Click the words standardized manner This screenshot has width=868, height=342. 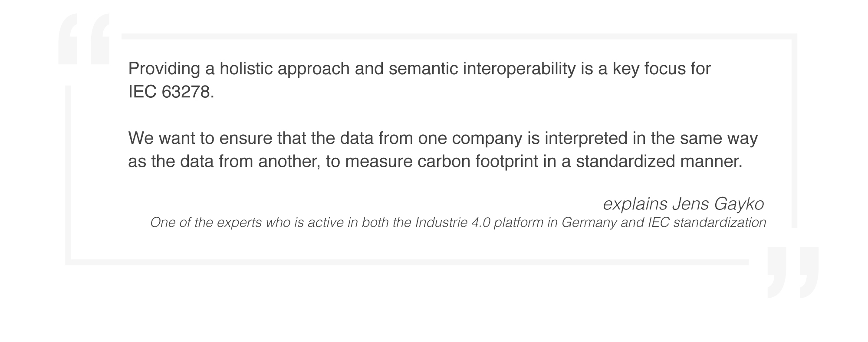coord(659,161)
